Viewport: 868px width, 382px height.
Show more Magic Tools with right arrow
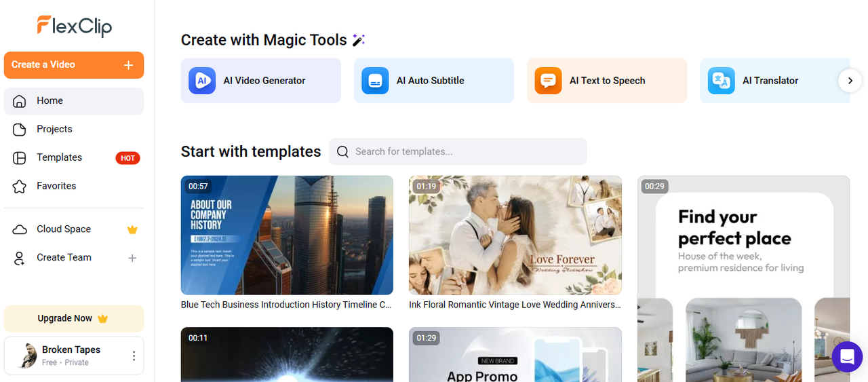pyautogui.click(x=850, y=81)
